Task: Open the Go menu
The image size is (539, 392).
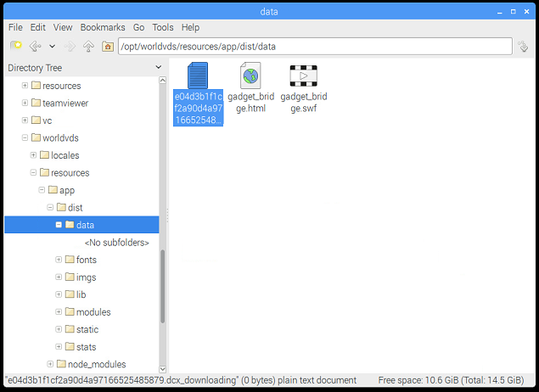Action: coord(138,27)
